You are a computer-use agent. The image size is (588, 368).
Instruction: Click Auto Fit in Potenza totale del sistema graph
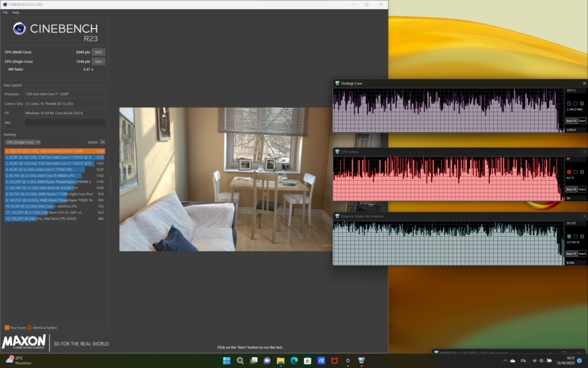point(571,254)
